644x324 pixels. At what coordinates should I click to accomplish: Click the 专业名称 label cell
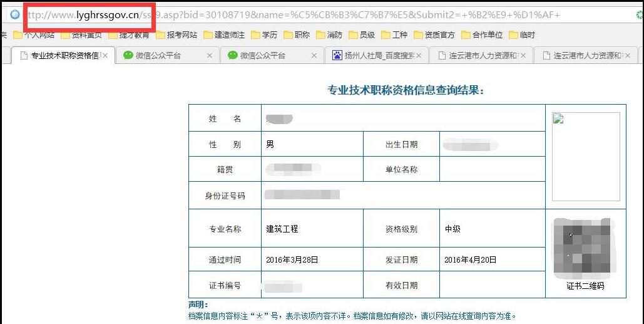click(x=225, y=229)
